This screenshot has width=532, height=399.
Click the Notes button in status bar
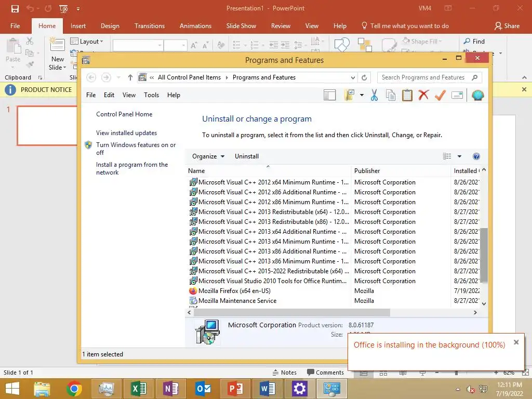click(284, 373)
